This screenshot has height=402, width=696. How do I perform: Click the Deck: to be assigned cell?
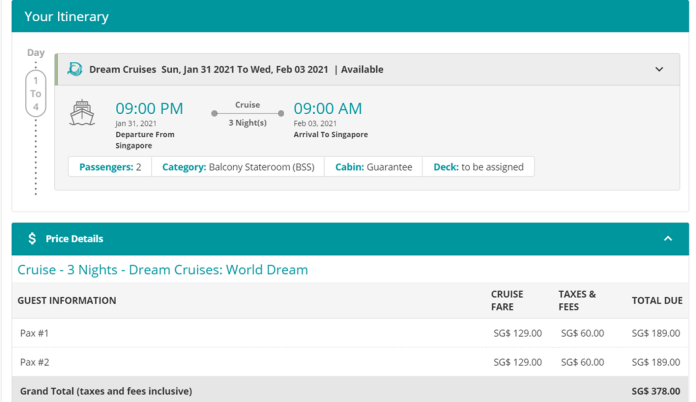(x=478, y=167)
